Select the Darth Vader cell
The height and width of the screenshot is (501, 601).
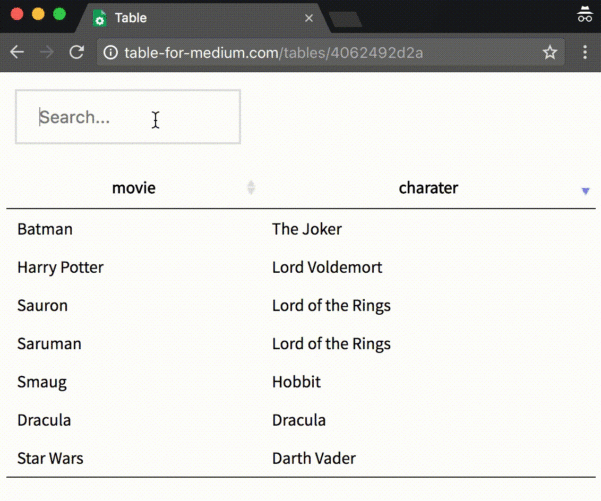[314, 458]
